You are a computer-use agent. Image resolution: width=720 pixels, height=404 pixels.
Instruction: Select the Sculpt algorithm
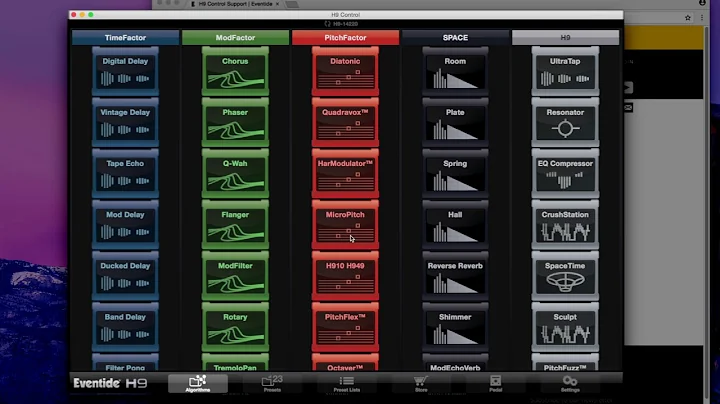tap(565, 327)
